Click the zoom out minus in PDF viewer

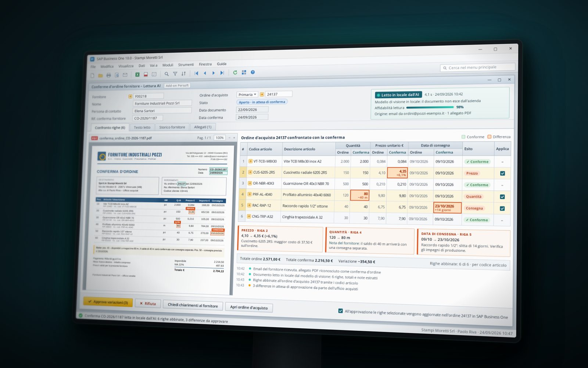(229, 138)
